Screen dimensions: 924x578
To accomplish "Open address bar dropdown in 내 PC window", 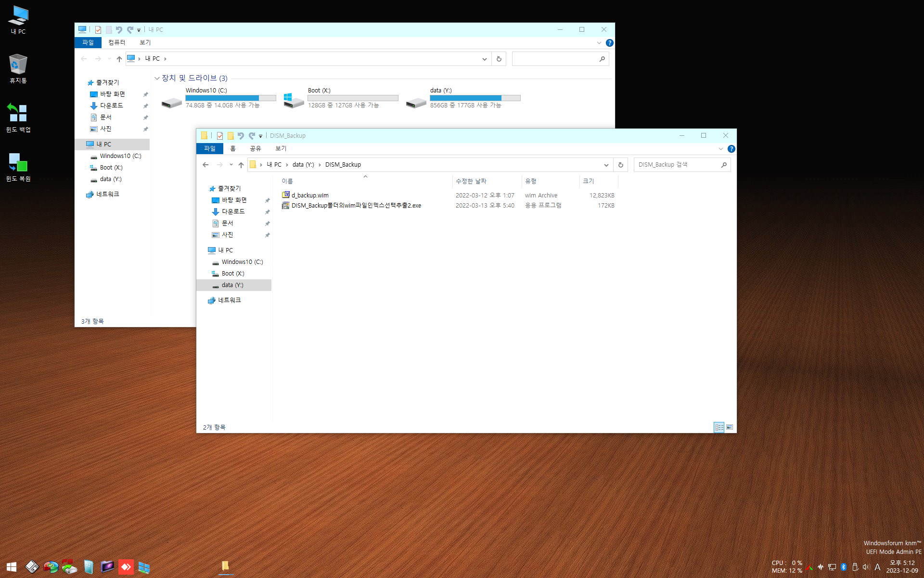I will click(485, 59).
